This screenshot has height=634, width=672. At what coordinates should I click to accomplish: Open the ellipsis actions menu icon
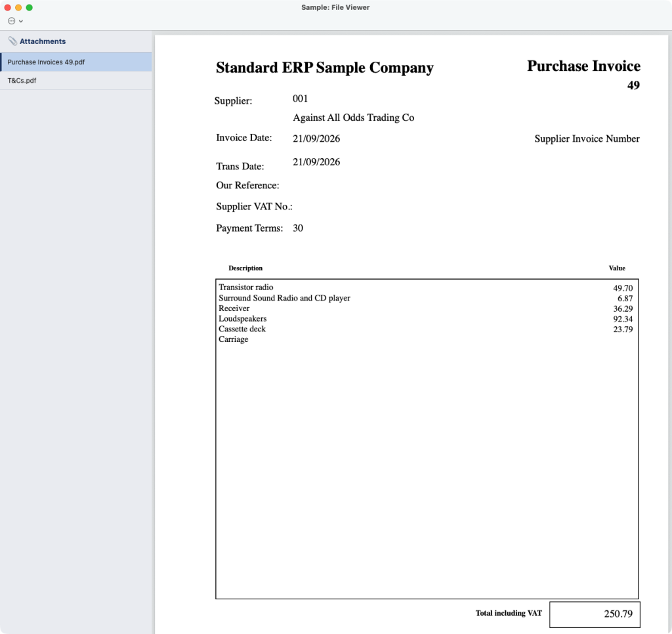point(12,20)
